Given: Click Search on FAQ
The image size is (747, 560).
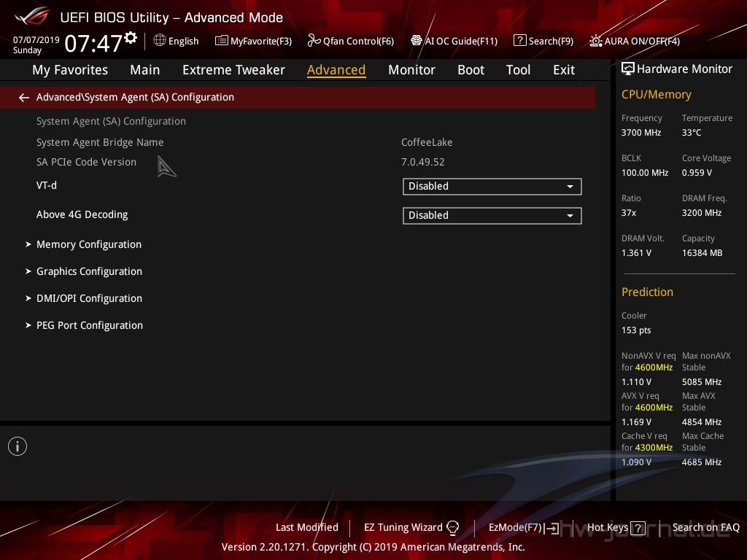Looking at the screenshot, I should (x=705, y=528).
